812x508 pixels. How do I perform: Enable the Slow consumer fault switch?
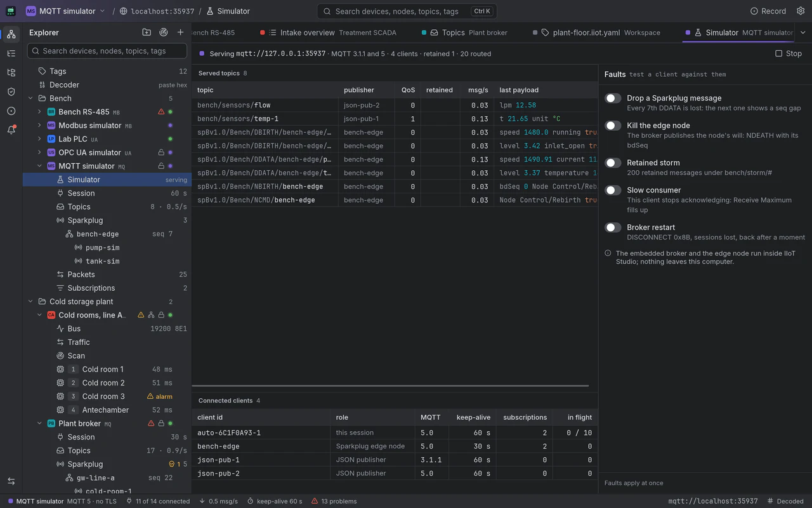point(613,190)
